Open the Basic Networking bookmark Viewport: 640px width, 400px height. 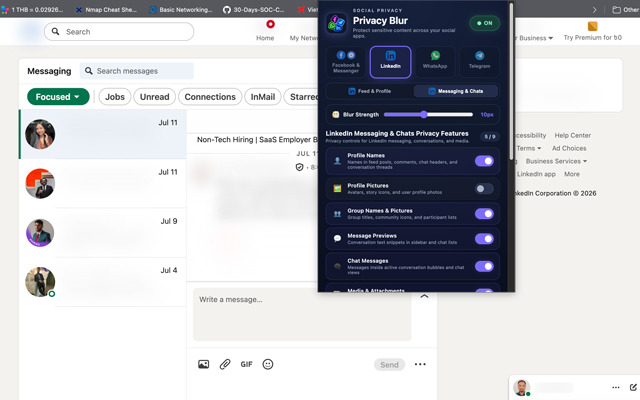pyautogui.click(x=181, y=9)
